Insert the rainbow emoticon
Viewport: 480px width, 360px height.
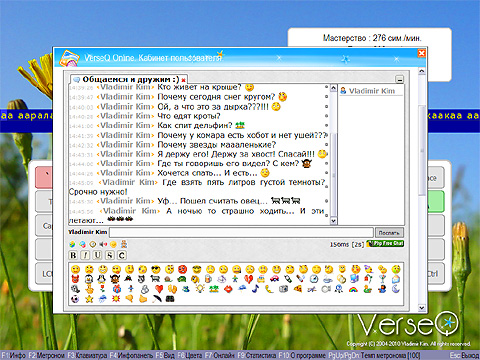(353, 289)
